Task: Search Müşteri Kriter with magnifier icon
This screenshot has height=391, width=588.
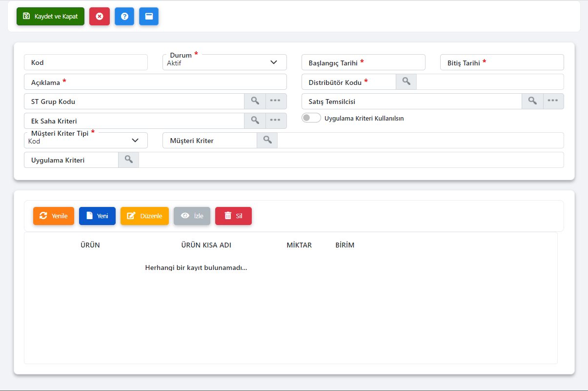Action: click(267, 140)
